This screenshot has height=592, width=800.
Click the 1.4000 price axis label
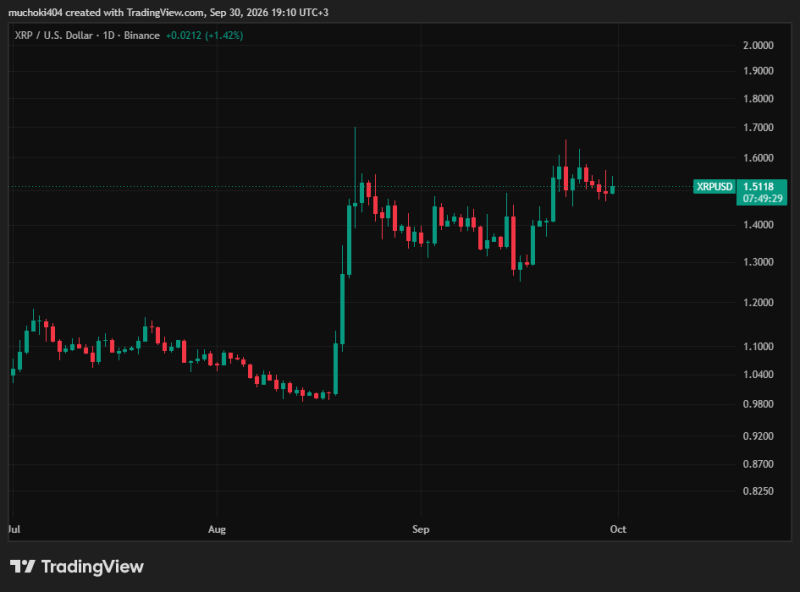pyautogui.click(x=758, y=225)
